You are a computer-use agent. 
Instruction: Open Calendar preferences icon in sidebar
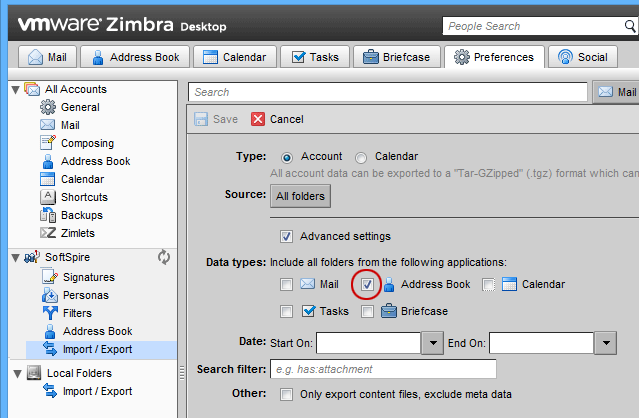click(47, 179)
